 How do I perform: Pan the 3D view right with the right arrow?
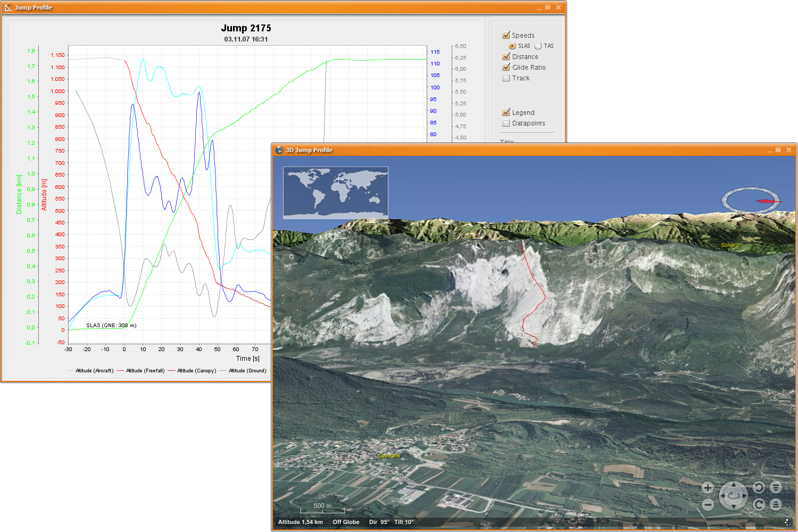pyautogui.click(x=744, y=496)
